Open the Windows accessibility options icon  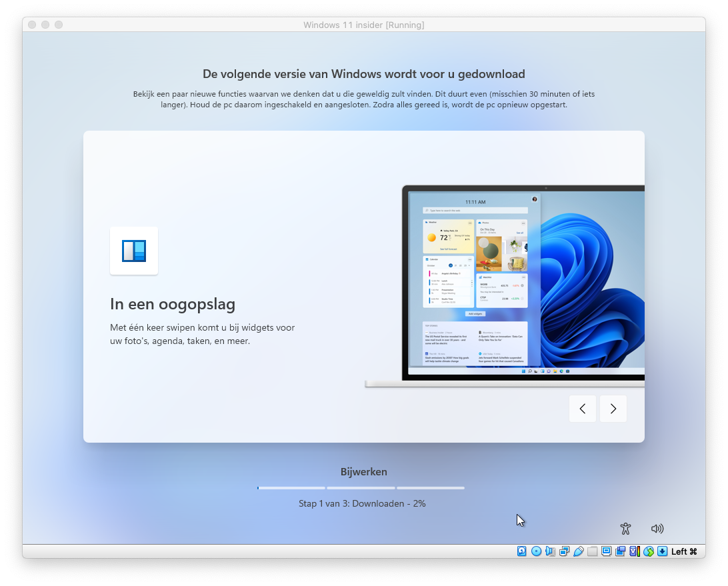pos(625,529)
